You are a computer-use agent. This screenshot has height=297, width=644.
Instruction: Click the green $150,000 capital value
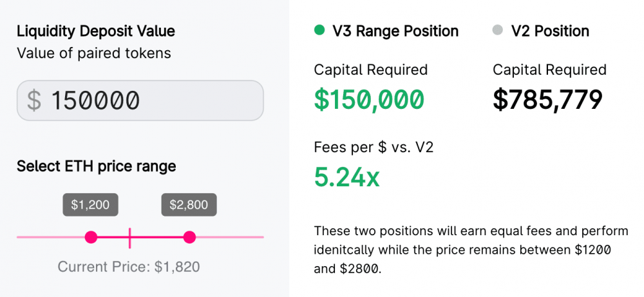coord(369,99)
